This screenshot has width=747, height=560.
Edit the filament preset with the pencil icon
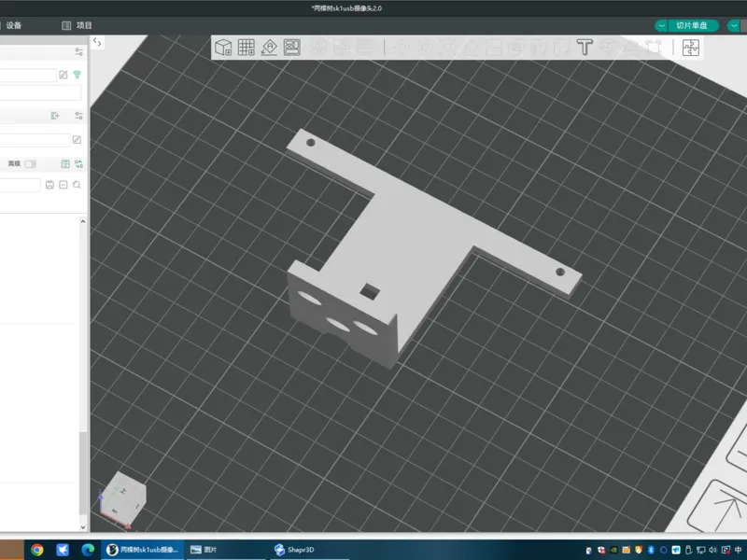(x=77, y=139)
